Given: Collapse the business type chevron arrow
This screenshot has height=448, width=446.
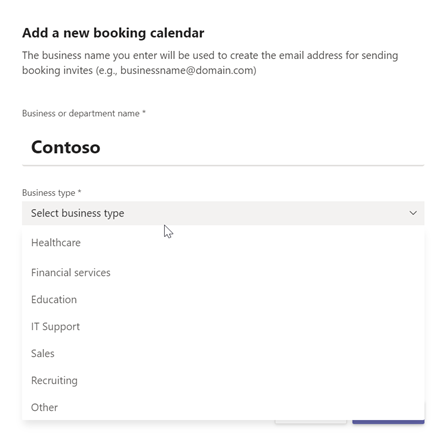Looking at the screenshot, I should pyautogui.click(x=413, y=213).
